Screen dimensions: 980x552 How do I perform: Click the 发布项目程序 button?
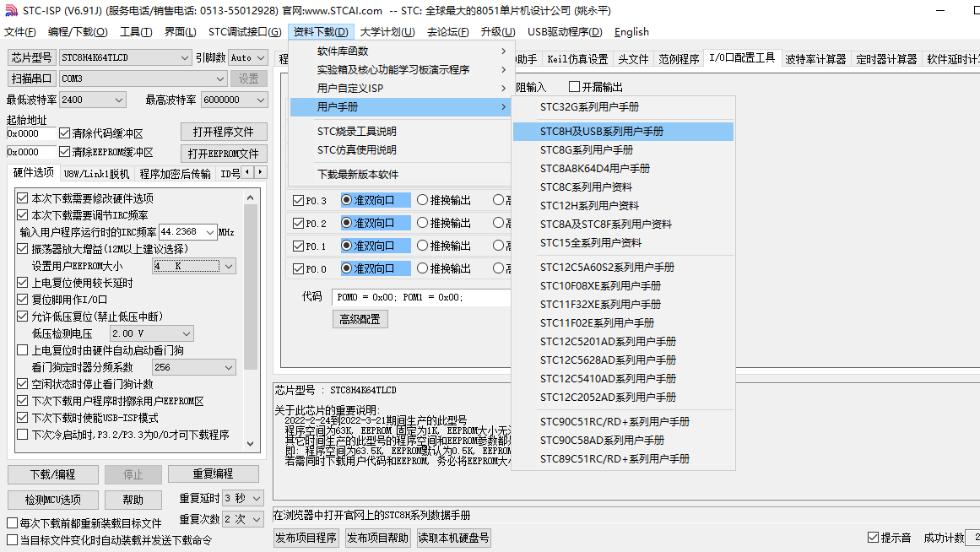(306, 538)
